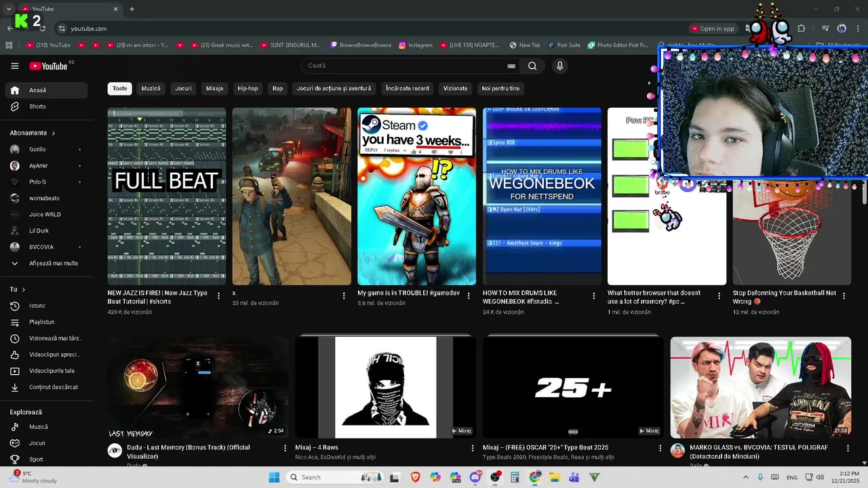The height and width of the screenshot is (488, 868).
Task: Open Conținut descărcat in sidebar
Action: click(x=46, y=387)
